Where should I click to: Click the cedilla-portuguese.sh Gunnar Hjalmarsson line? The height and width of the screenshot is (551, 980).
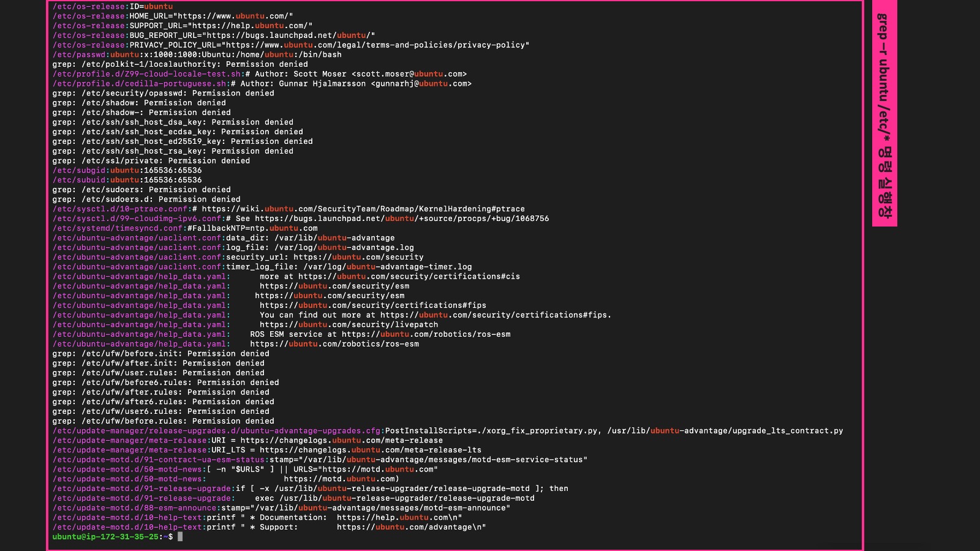pos(262,84)
